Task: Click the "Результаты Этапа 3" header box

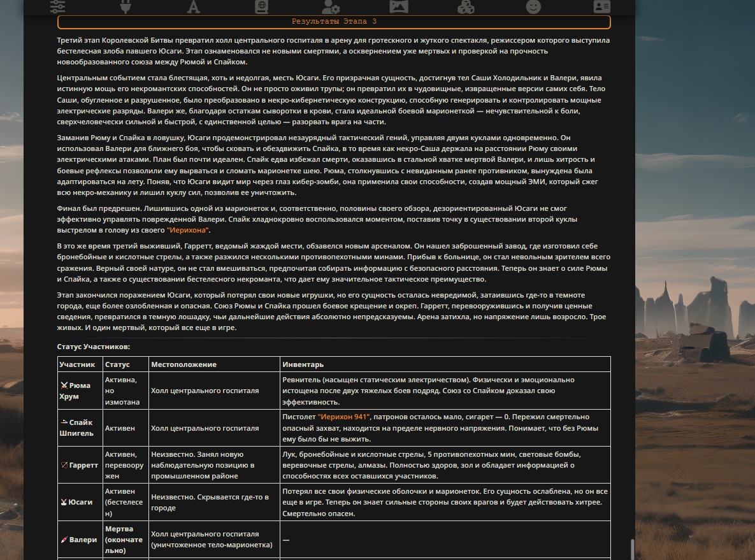Action: click(334, 22)
